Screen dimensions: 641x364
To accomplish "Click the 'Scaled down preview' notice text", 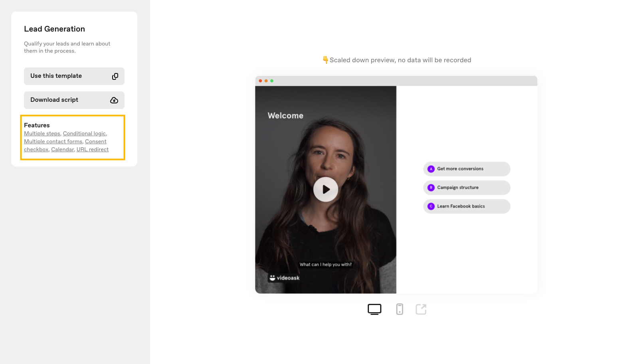I will [397, 60].
